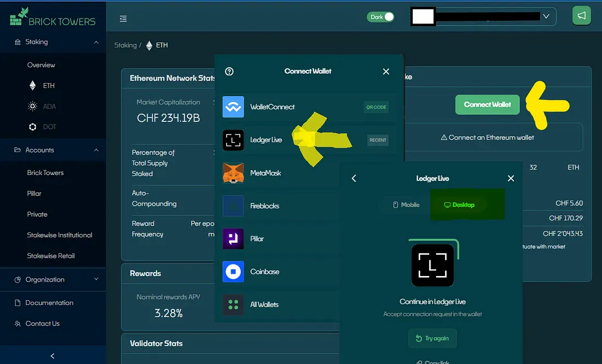The width and height of the screenshot is (602, 364).
Task: Choose the WalletConnect option
Action: tap(309, 107)
